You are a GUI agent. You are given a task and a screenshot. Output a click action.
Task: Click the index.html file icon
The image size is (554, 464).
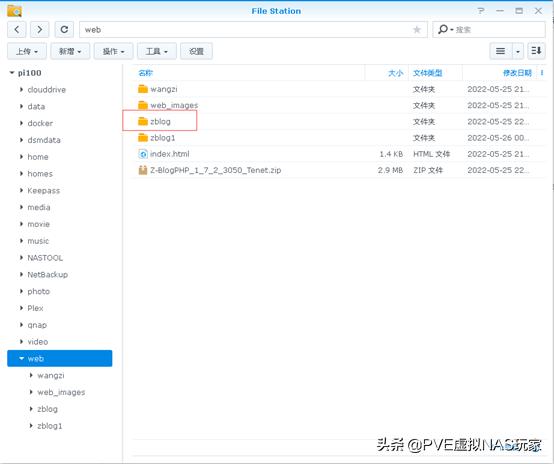pos(143,154)
